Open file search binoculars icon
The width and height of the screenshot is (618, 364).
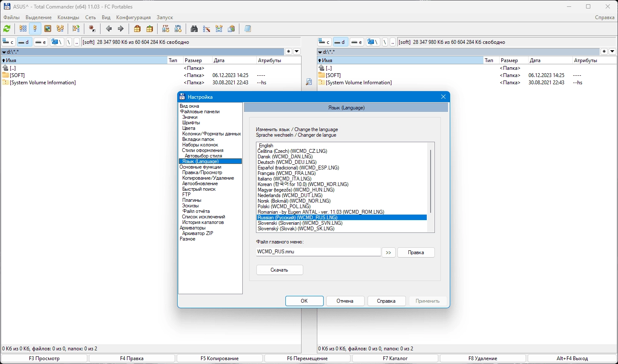point(194,29)
